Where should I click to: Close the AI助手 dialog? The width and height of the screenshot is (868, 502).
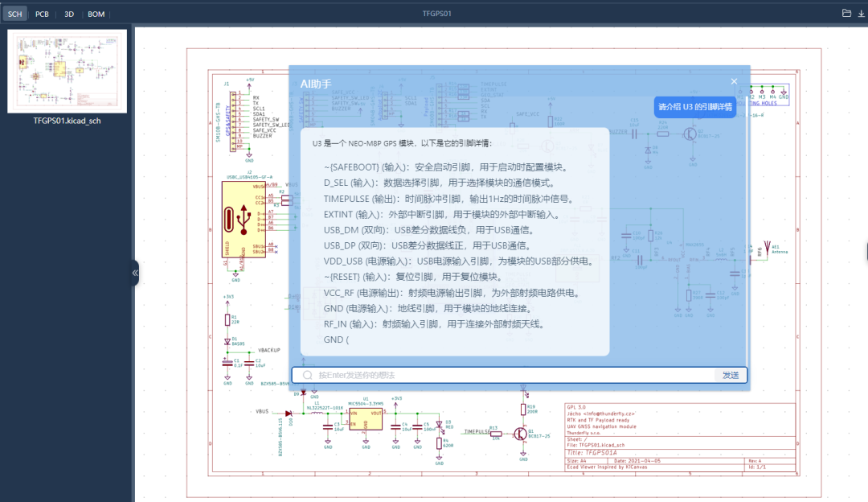pyautogui.click(x=734, y=81)
